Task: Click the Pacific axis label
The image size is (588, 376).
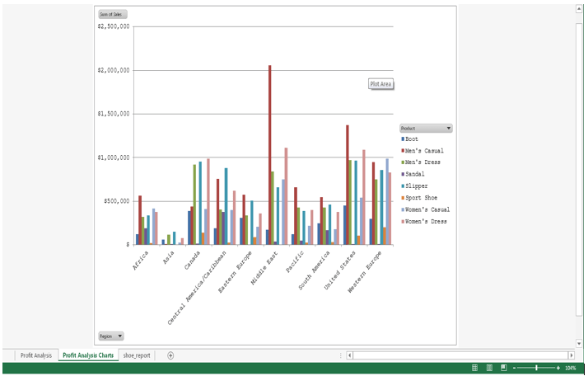Action: (x=295, y=261)
